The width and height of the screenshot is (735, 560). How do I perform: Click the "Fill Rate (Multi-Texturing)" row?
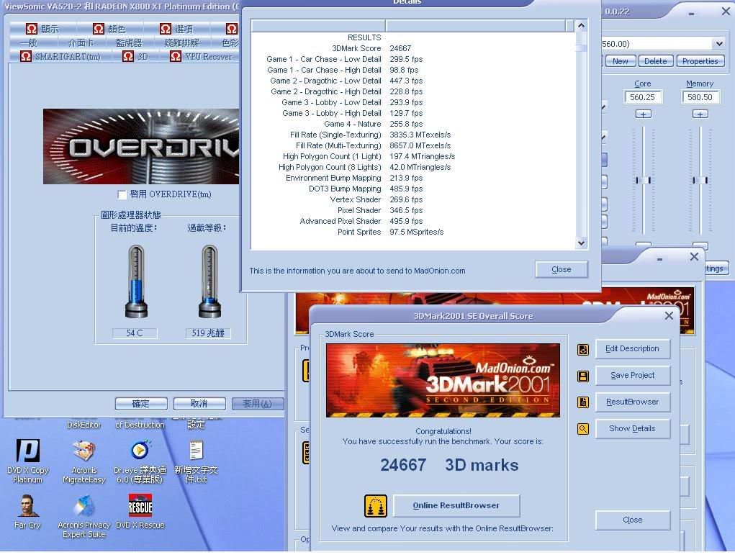click(373, 145)
